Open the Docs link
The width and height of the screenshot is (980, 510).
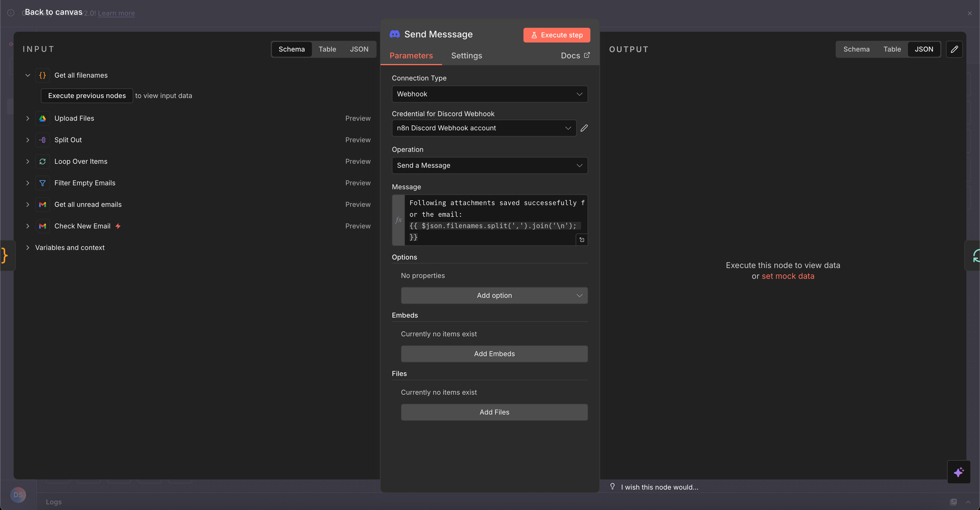pyautogui.click(x=575, y=56)
